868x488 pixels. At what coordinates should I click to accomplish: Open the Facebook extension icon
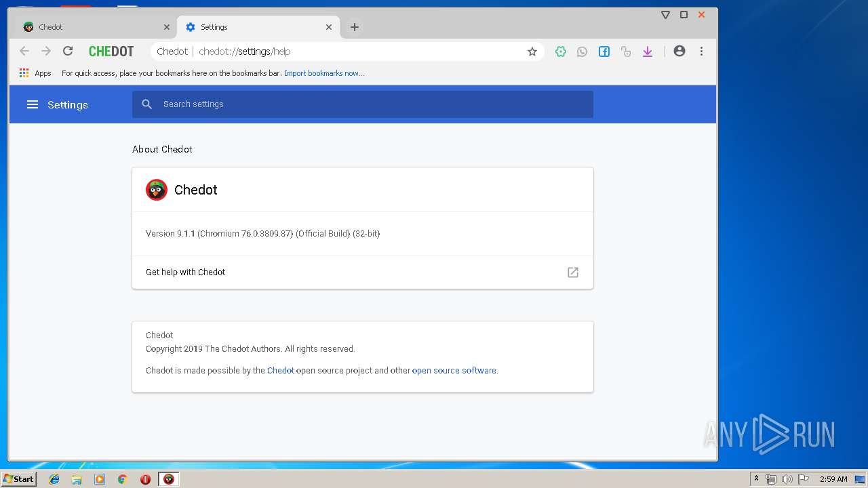[604, 52]
